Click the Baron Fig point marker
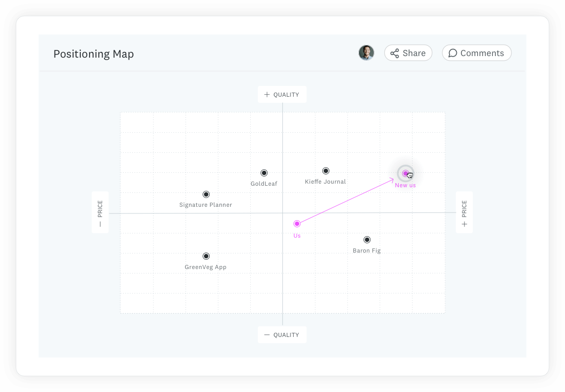The image size is (565, 392). [x=367, y=240]
